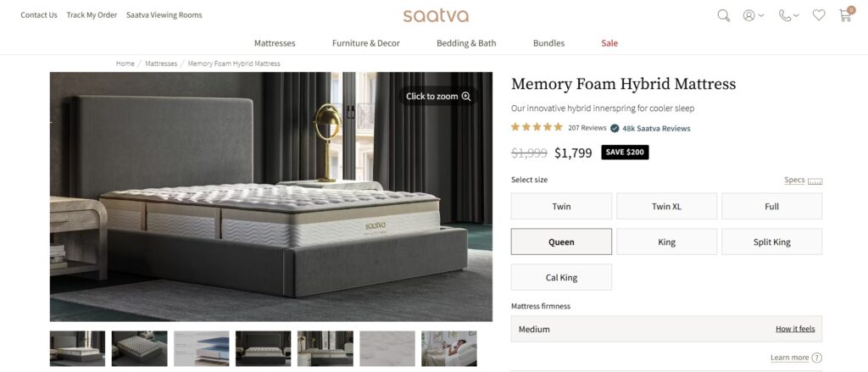
Task: Open the user account icon
Action: (749, 15)
